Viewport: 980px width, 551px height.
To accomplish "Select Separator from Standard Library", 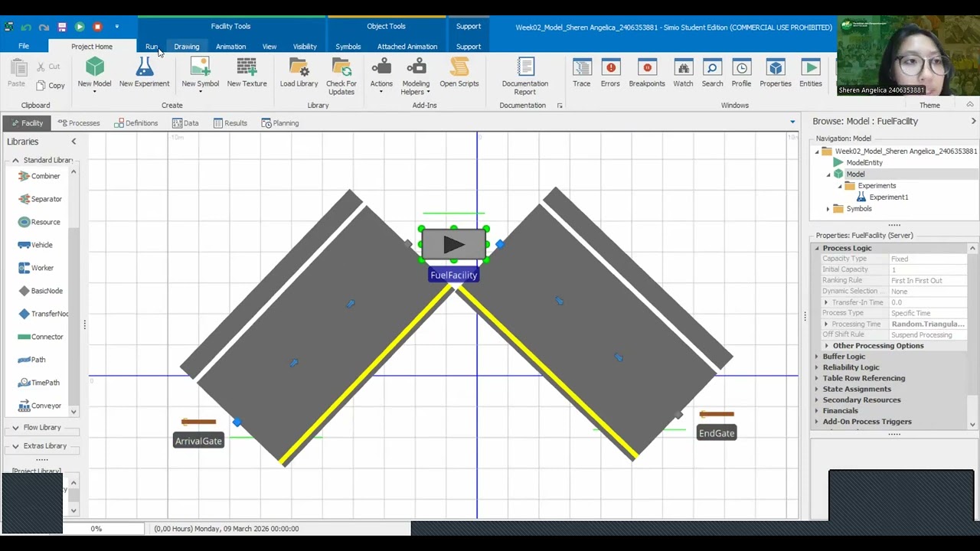I will (40, 199).
